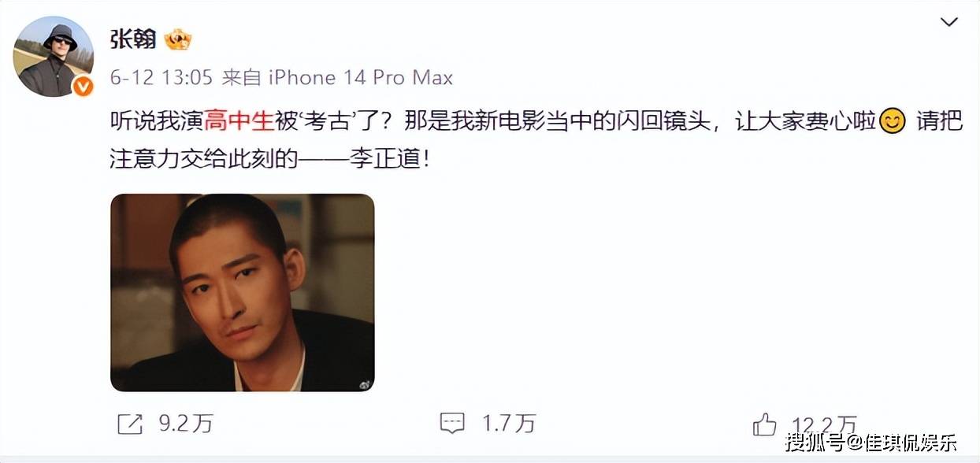Image resolution: width=980 pixels, height=463 pixels.
Task: Open the bucket-hat profile avatar
Action: pos(53,57)
